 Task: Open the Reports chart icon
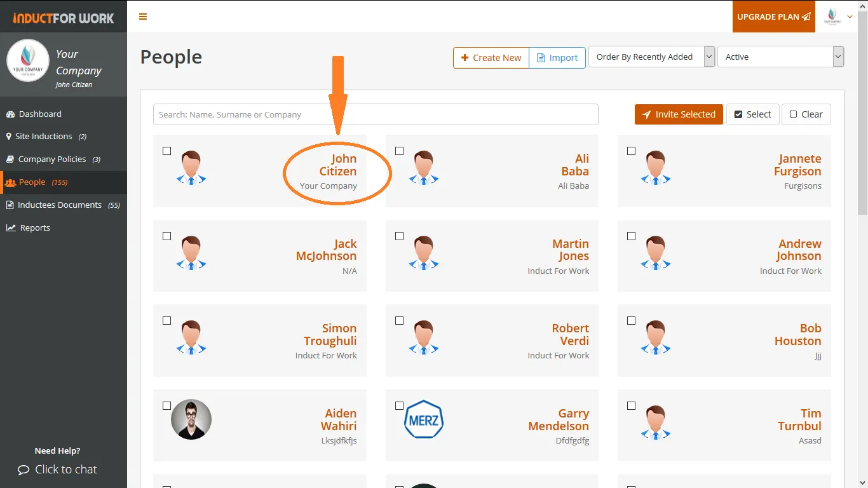(11, 228)
